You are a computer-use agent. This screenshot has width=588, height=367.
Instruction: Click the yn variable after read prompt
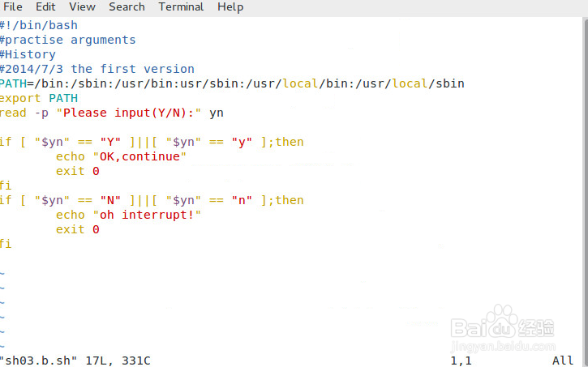tap(217, 113)
